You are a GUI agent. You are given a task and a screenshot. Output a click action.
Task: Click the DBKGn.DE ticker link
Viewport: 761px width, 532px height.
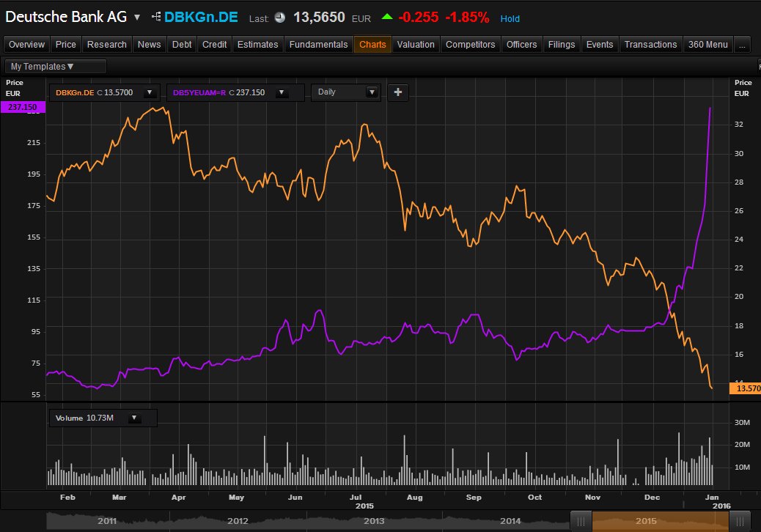[x=201, y=18]
